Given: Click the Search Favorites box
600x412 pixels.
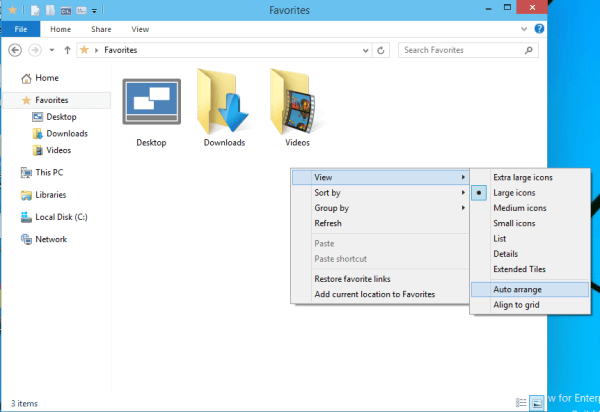Looking at the screenshot, I should (462, 49).
